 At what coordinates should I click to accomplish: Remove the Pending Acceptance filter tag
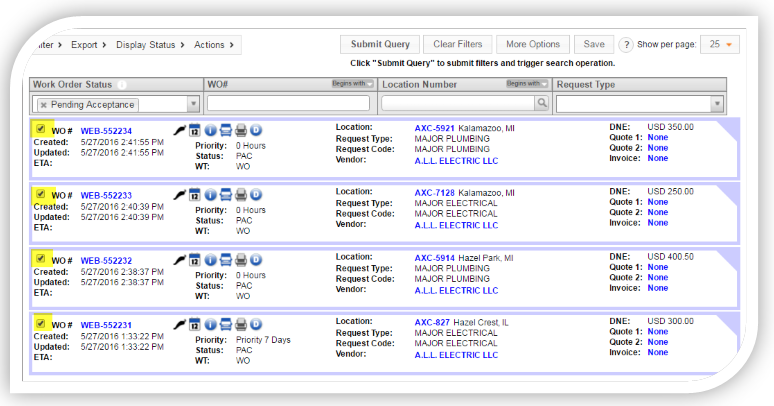[44, 104]
